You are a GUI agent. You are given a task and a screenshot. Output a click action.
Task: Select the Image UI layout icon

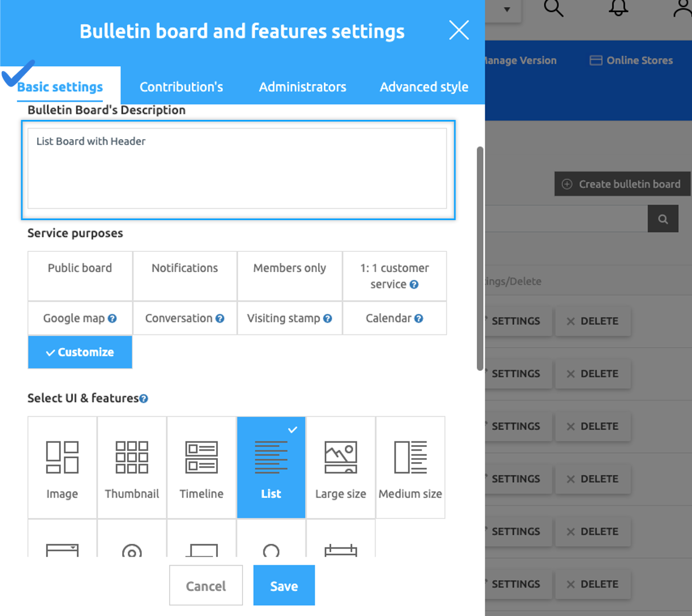coord(62,457)
